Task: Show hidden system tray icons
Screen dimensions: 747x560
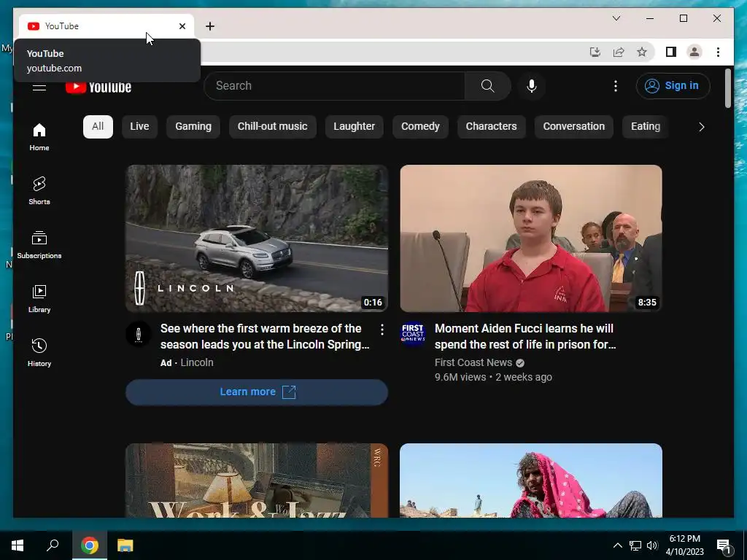Action: [617, 545]
